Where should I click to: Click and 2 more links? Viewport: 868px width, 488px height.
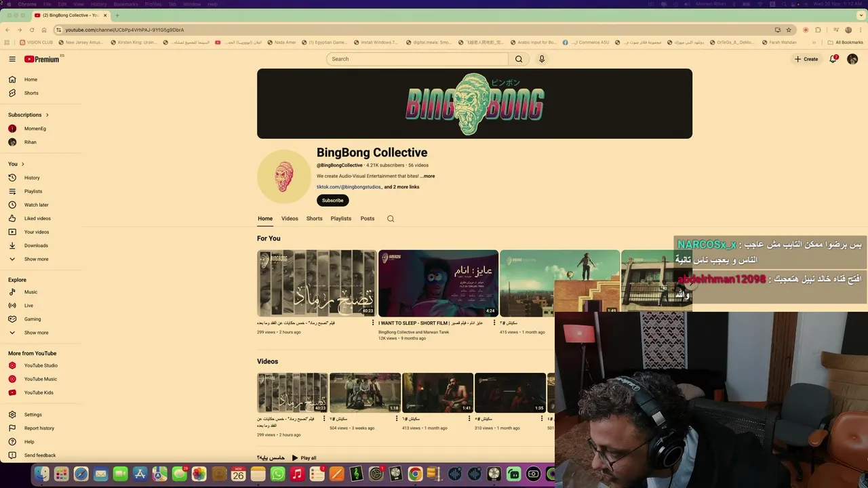click(x=401, y=187)
